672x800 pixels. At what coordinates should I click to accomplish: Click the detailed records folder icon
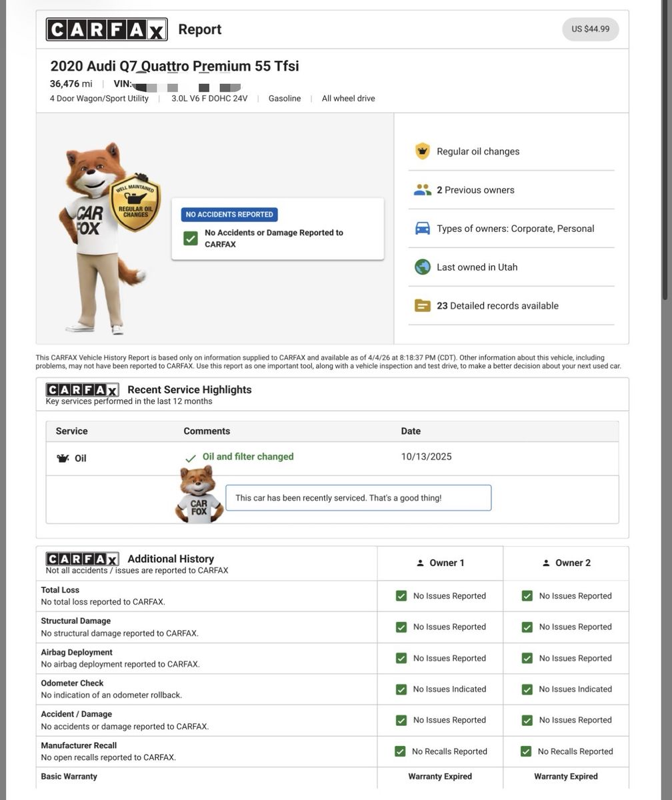(422, 306)
